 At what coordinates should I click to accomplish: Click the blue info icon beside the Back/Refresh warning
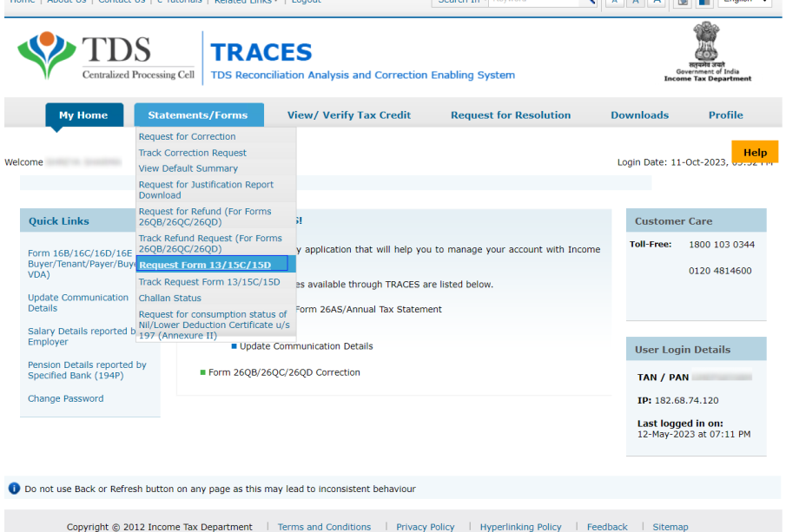point(14,489)
